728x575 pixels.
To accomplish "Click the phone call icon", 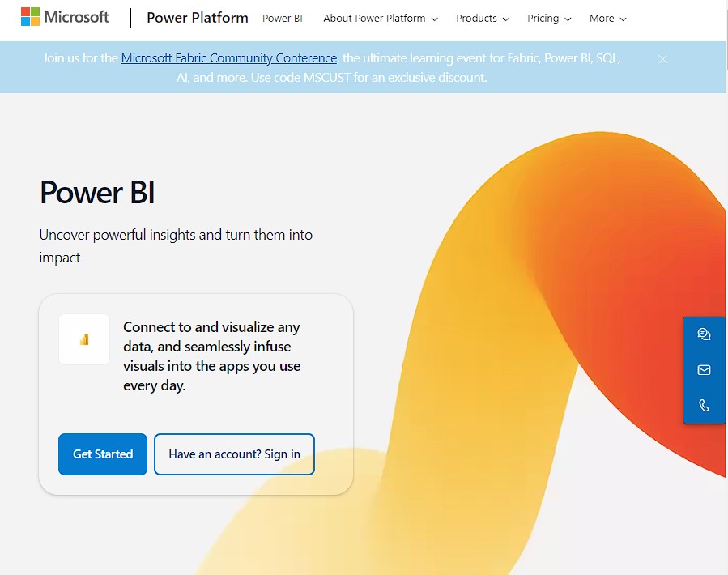I will 704,406.
